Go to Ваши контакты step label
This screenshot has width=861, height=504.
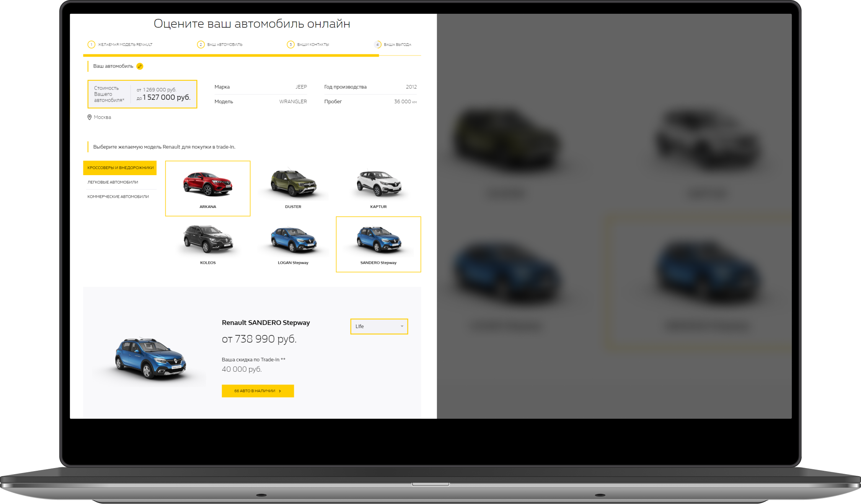pyautogui.click(x=313, y=44)
